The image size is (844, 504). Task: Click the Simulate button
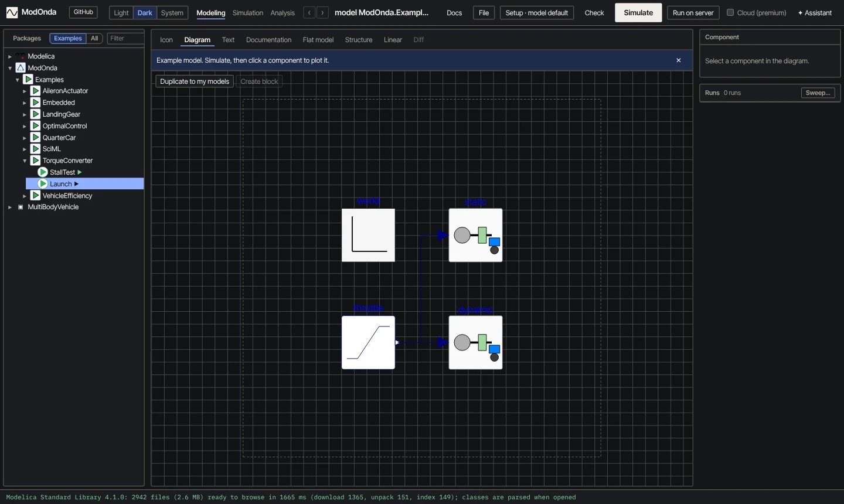[x=638, y=12]
